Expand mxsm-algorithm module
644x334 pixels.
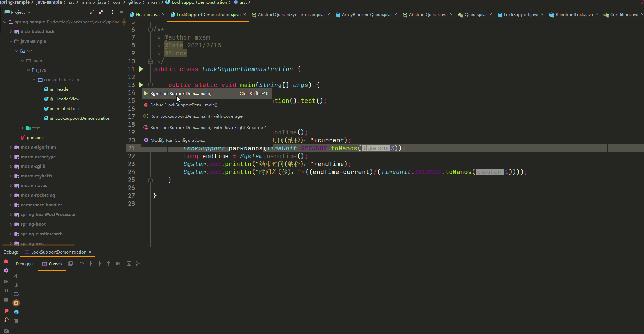11,147
